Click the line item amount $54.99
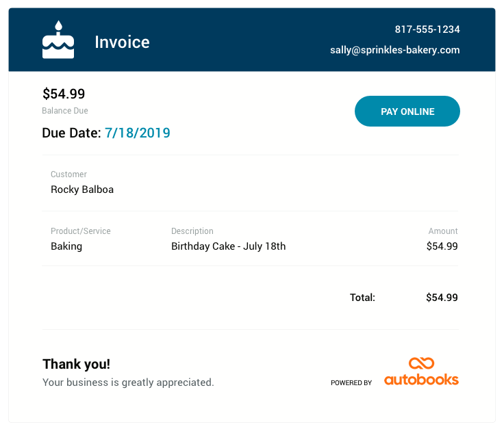Viewport: 504px width, 431px height. [x=442, y=246]
